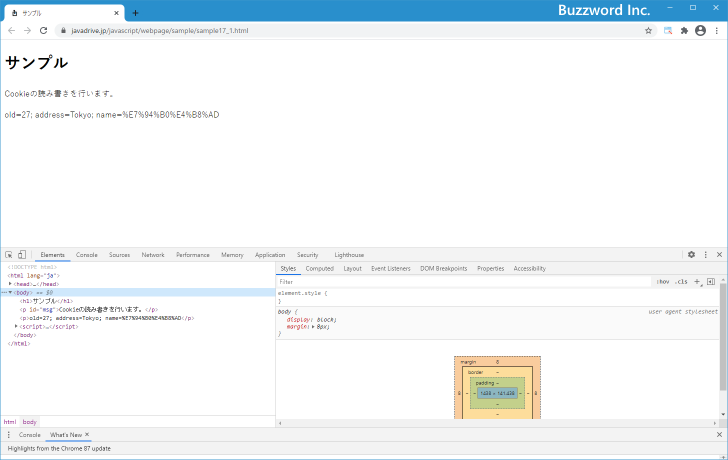Focus the styles Filter input field
This screenshot has height=460, width=728.
pos(464,282)
